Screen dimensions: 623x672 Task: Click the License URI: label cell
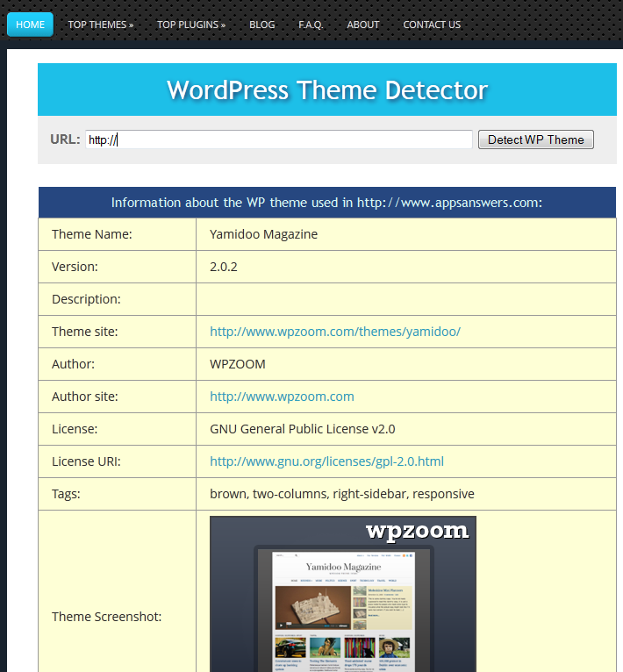coord(117,461)
